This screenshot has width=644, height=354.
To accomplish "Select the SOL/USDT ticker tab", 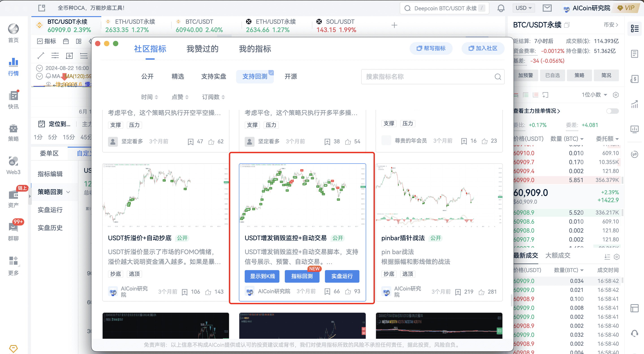I will (348, 25).
